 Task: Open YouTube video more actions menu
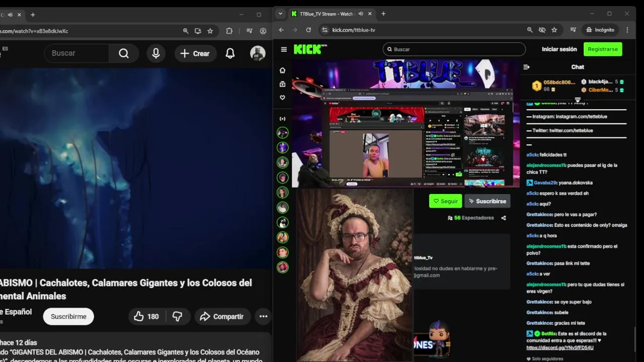263,316
